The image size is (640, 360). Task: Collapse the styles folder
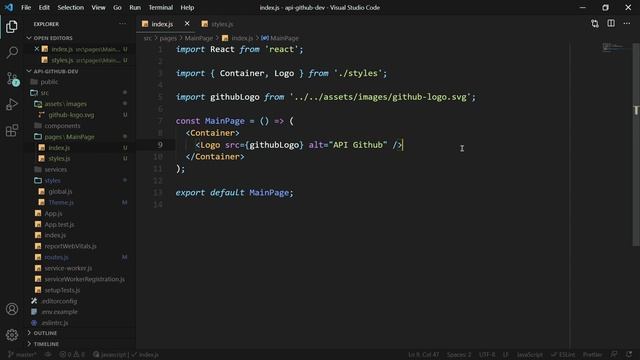[52, 180]
